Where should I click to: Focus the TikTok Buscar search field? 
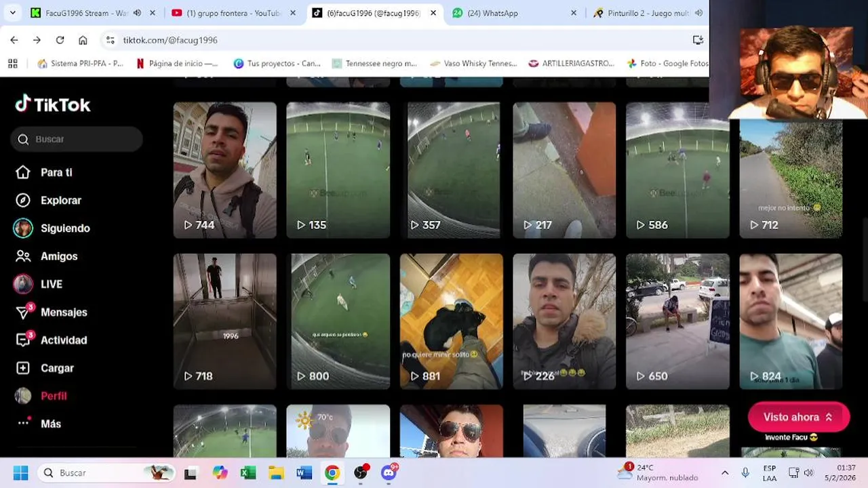click(x=77, y=139)
